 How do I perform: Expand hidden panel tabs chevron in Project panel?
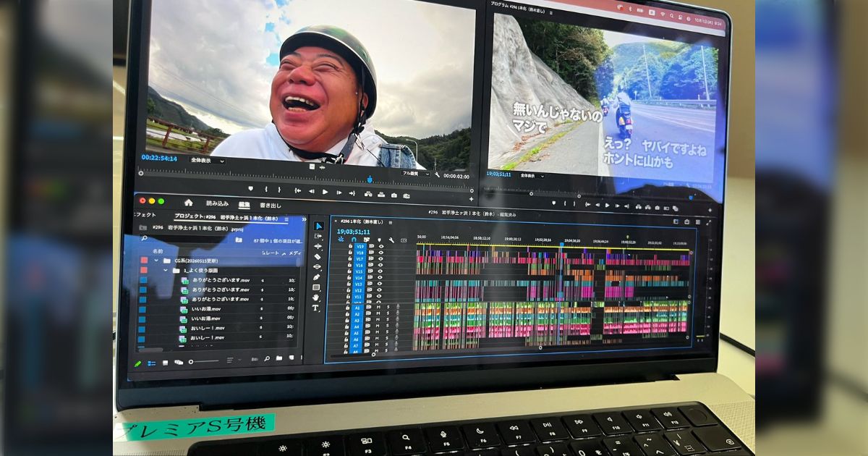[304, 219]
